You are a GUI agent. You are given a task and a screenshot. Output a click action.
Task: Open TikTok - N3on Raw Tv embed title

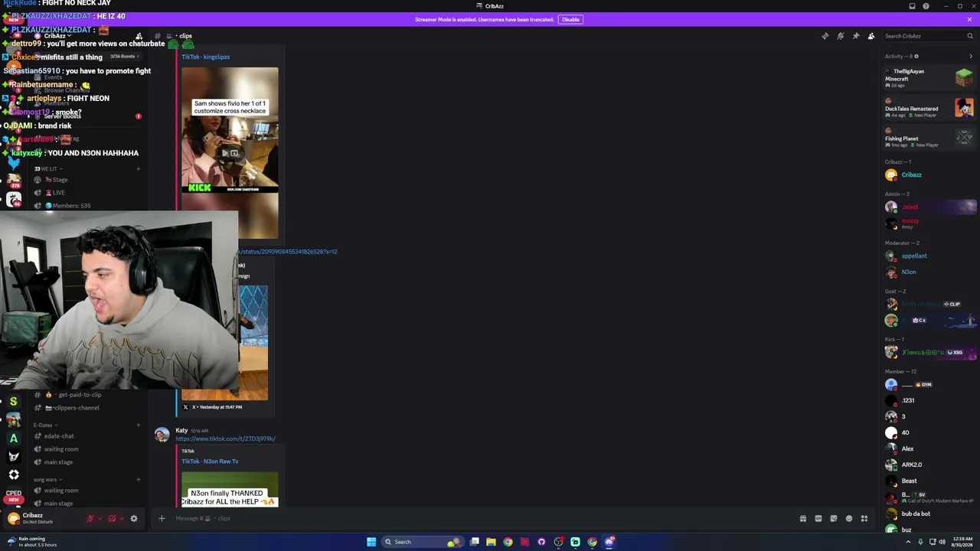point(210,461)
